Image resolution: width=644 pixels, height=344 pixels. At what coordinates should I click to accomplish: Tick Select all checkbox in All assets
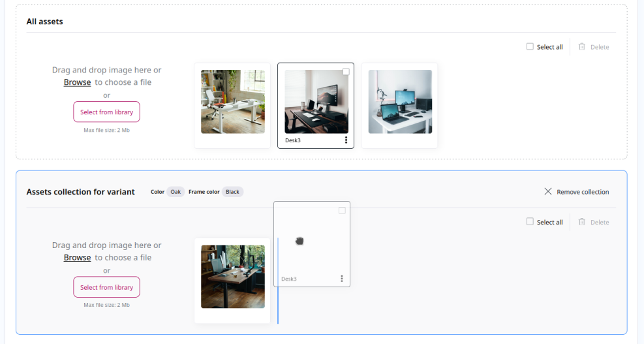point(530,47)
